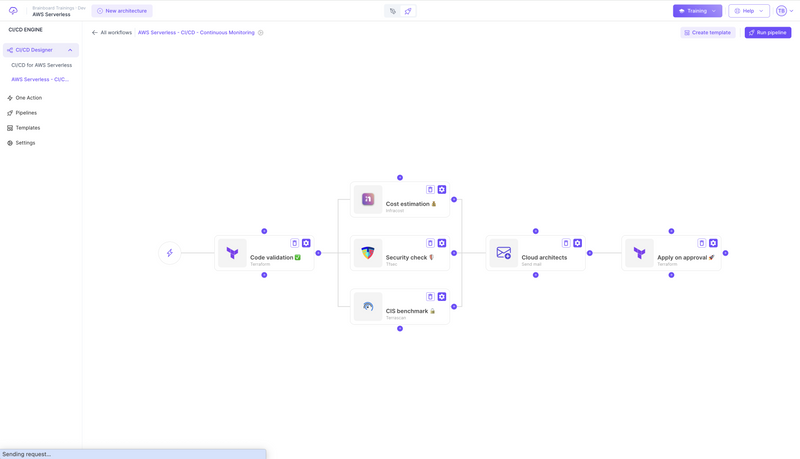Image resolution: width=800 pixels, height=459 pixels.
Task: Open settings gear of CIS benchmark step
Action: point(442,297)
